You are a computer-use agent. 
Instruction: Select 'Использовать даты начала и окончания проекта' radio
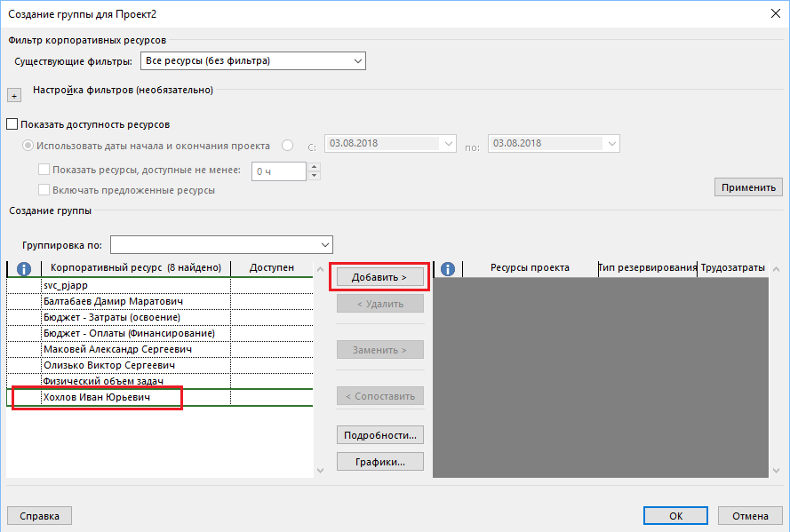pyautogui.click(x=28, y=146)
